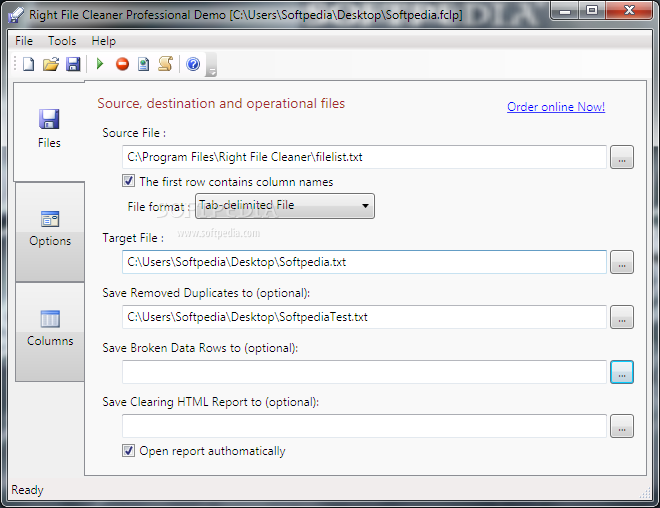660x508 pixels.
Task: Browse for Save Broken Data Rows file
Action: pyautogui.click(x=622, y=372)
